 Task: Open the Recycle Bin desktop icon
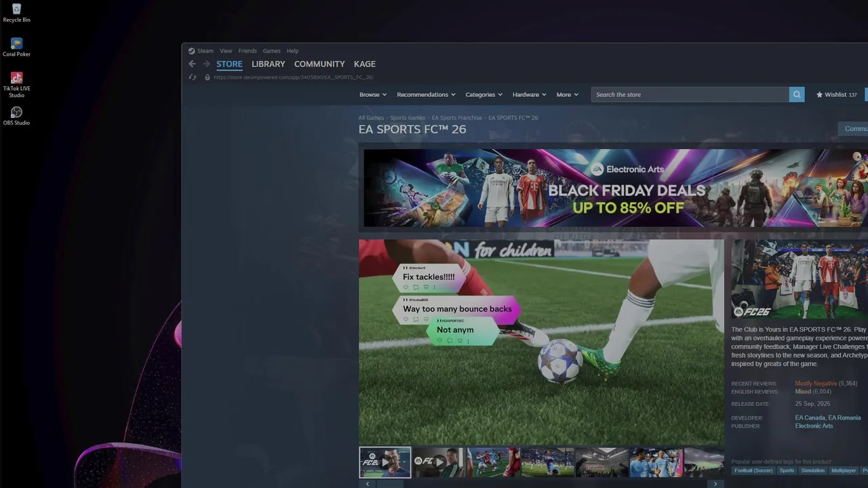coord(16,13)
